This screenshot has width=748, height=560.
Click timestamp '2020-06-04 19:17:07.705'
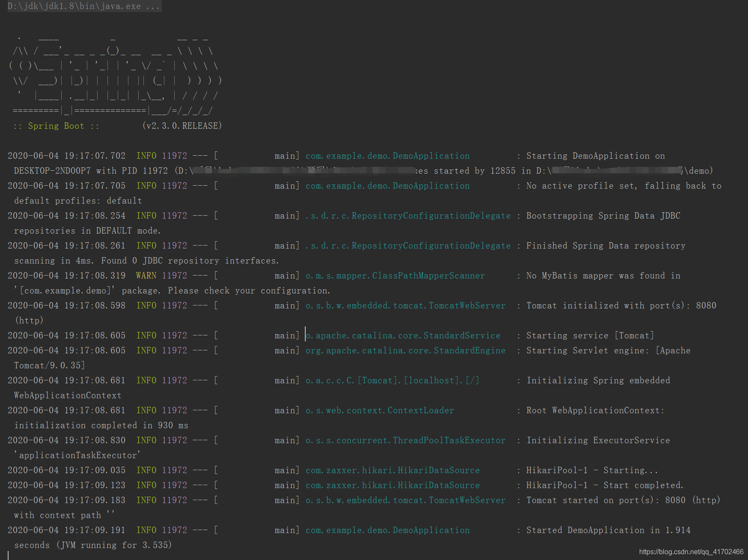67,186
